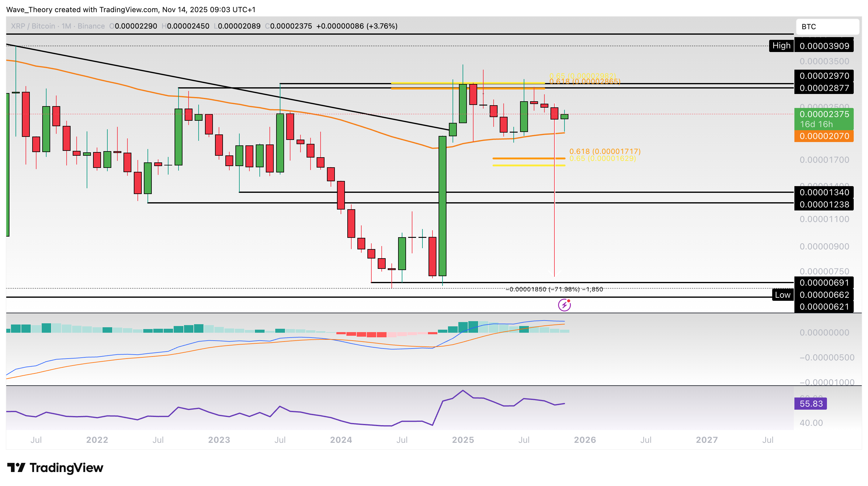Image resolution: width=868 pixels, height=486 pixels.
Task: Select the 0.00001340 support line price label
Action: (824, 193)
